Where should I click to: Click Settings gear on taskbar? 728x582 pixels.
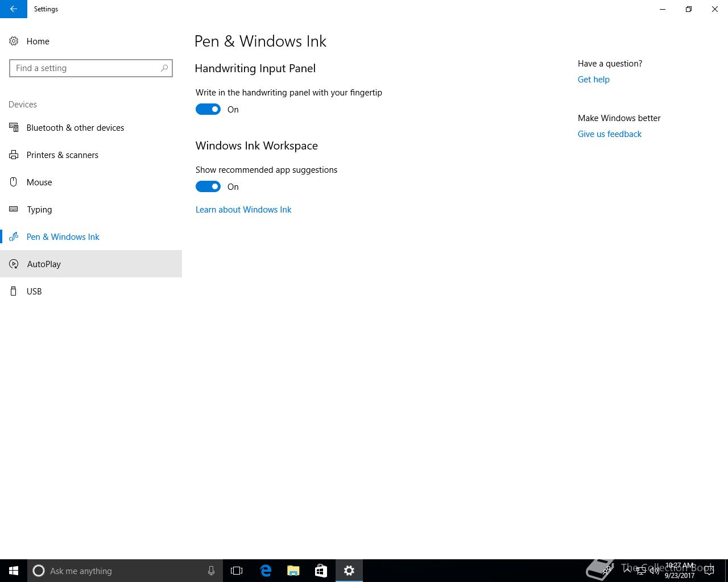click(x=349, y=571)
